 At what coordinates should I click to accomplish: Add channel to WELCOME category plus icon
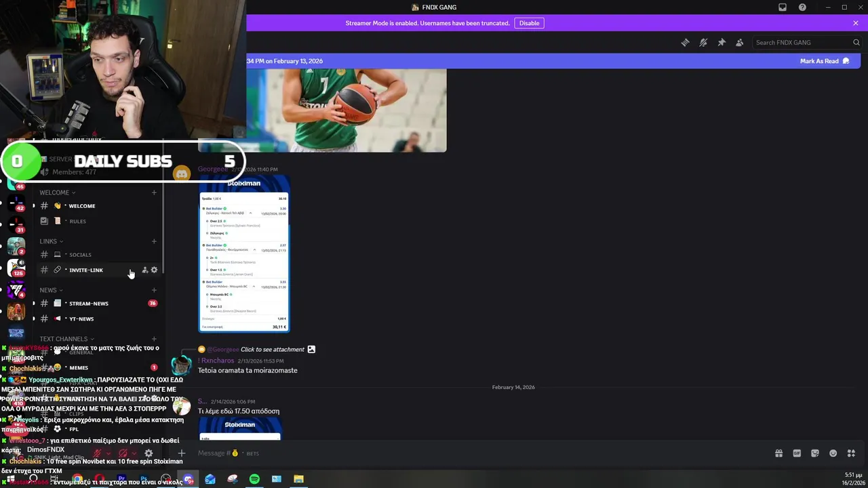(x=154, y=192)
